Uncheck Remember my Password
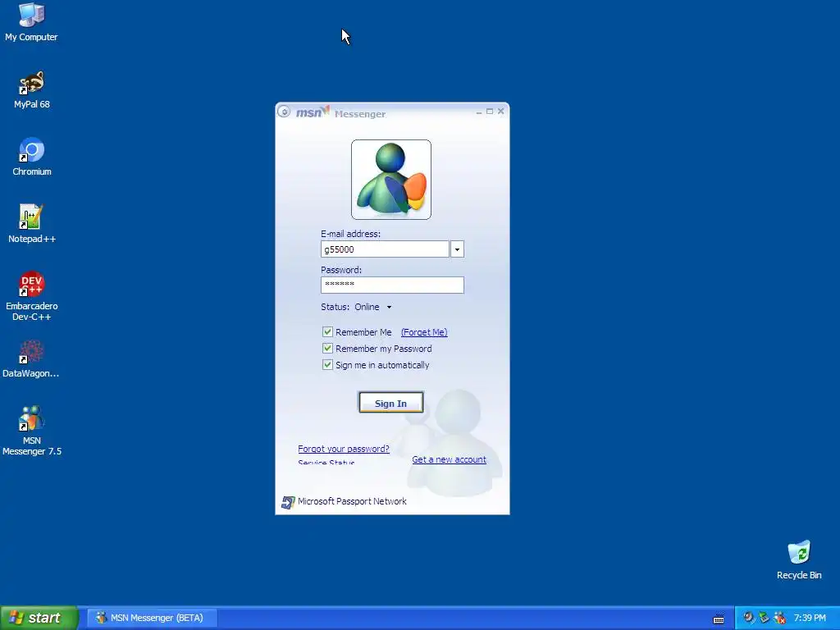 [x=327, y=348]
